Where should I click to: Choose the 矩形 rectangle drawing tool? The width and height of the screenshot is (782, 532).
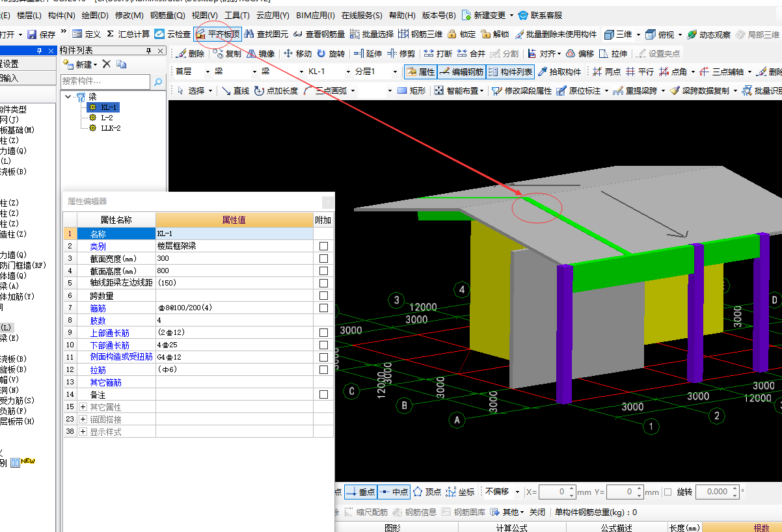coord(411,91)
